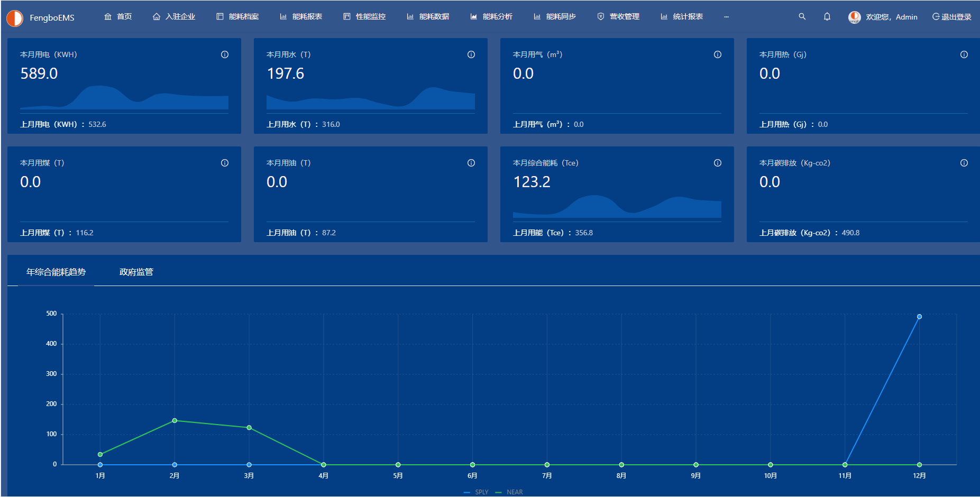The height and width of the screenshot is (497, 980).
Task: Click info icon on 本月用电 card
Action: point(225,54)
